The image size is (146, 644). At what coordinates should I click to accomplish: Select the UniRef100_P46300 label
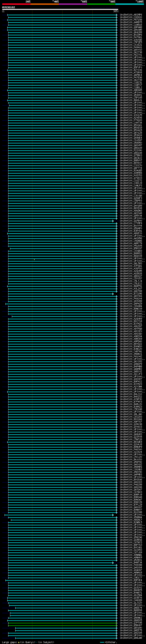tap(131, 450)
